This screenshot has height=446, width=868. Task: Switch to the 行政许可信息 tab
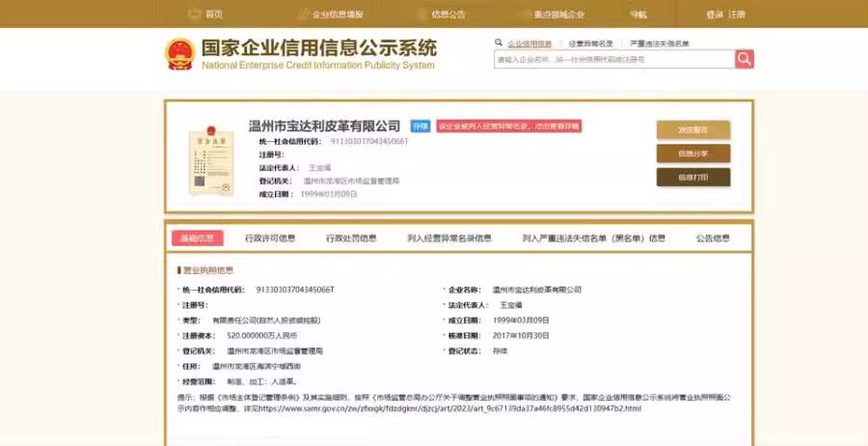pyautogui.click(x=270, y=238)
